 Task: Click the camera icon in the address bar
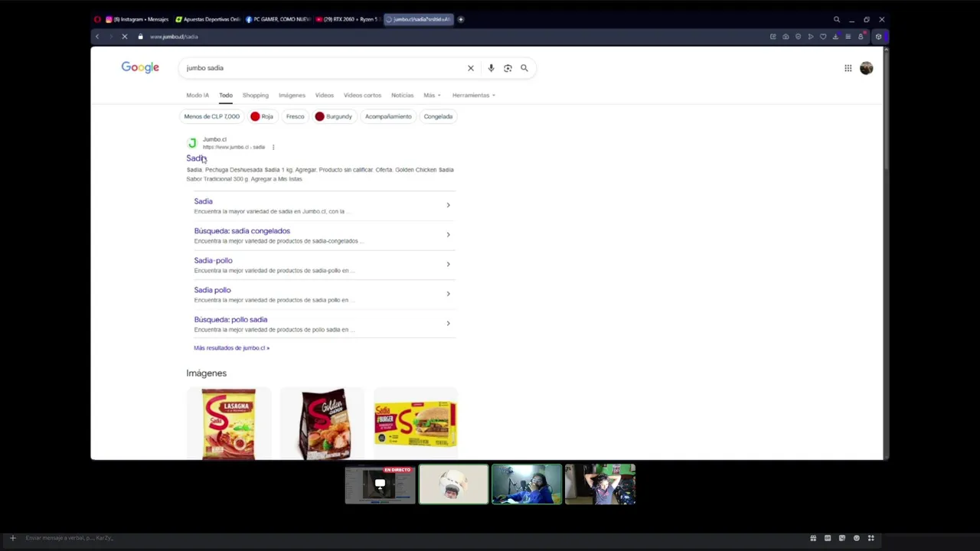point(786,37)
